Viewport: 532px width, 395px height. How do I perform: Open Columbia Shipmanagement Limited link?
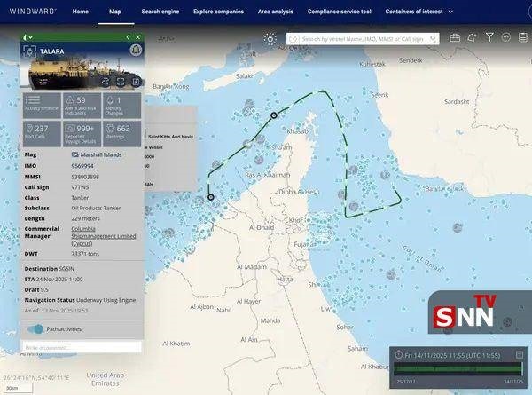104,236
